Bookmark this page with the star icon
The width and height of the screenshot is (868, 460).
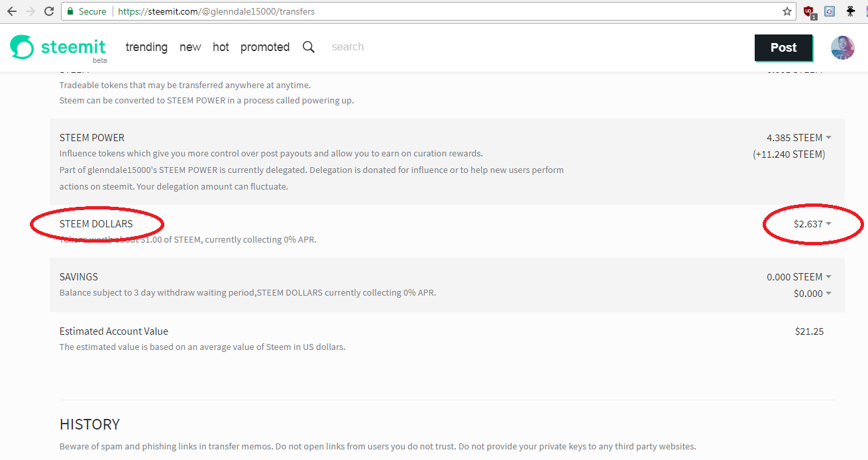pyautogui.click(x=787, y=11)
